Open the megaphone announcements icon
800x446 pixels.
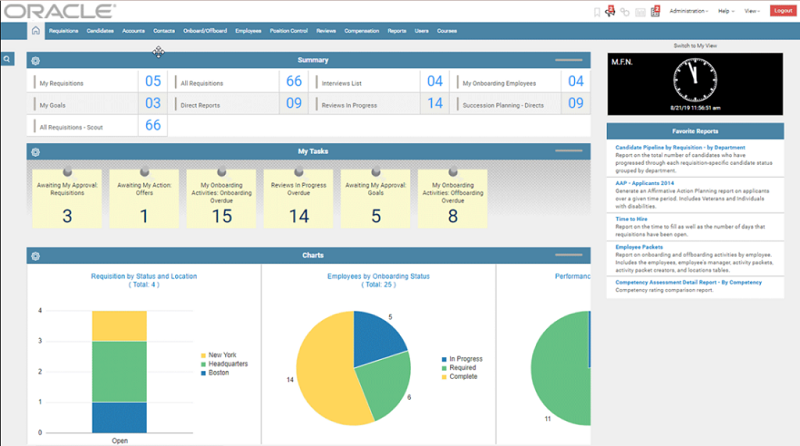tap(610, 11)
